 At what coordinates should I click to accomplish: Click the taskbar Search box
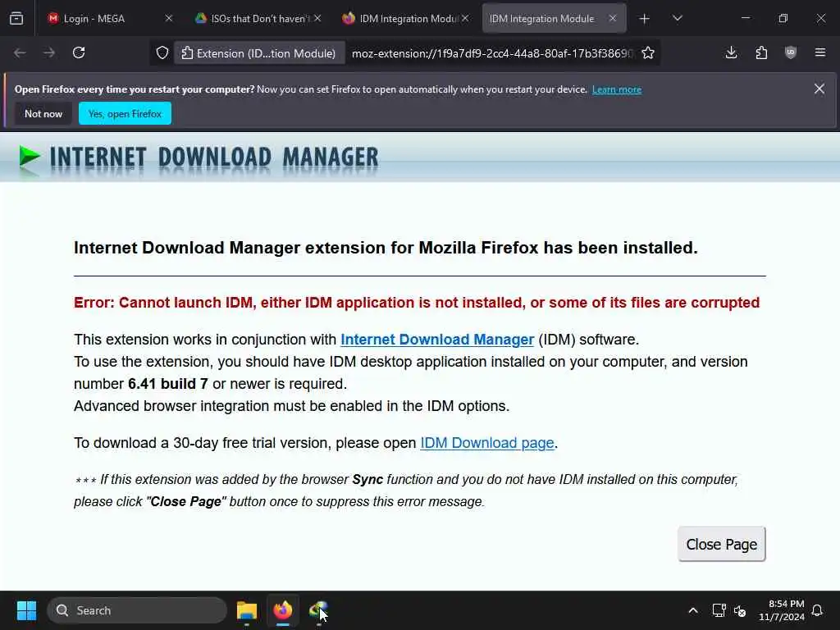[137, 610]
